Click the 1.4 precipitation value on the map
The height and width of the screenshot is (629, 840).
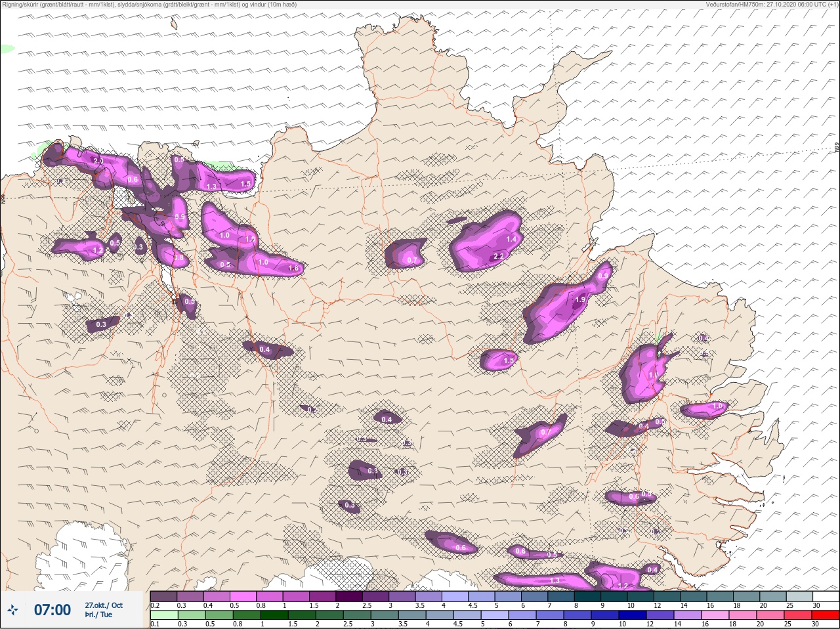click(511, 240)
